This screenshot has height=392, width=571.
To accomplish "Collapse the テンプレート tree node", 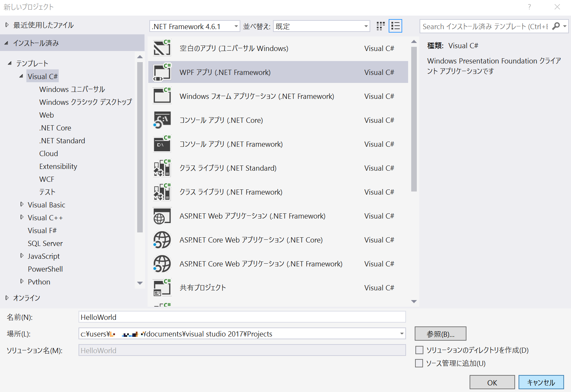I will [x=10, y=63].
